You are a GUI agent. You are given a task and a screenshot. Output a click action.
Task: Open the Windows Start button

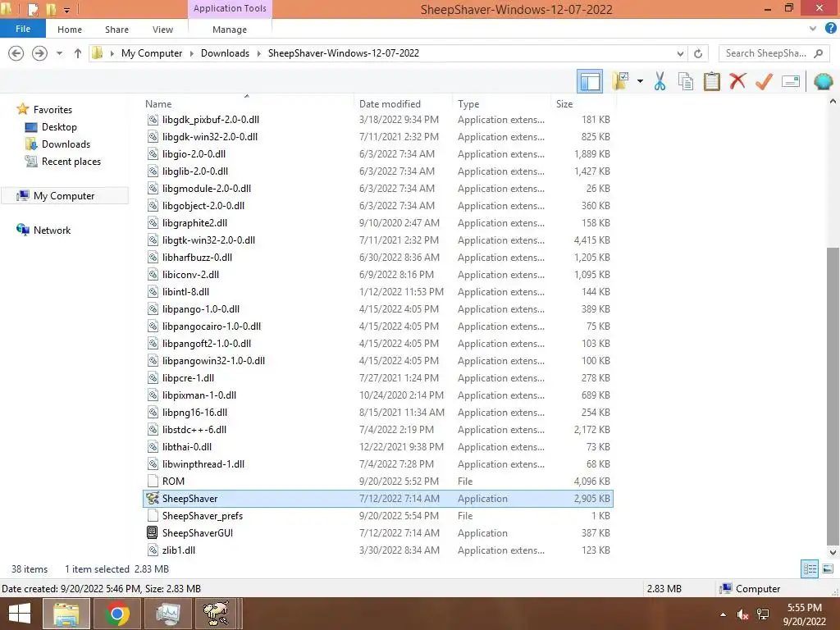(x=20, y=614)
